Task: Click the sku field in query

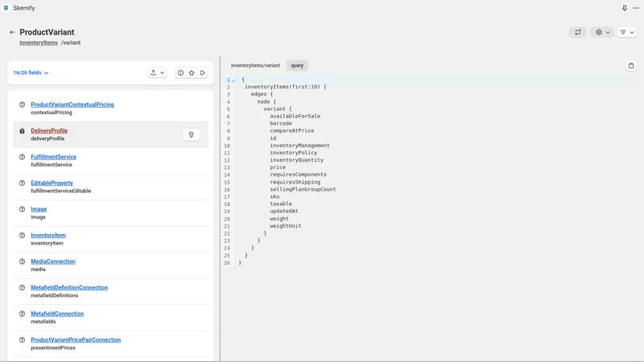Action: tap(275, 196)
